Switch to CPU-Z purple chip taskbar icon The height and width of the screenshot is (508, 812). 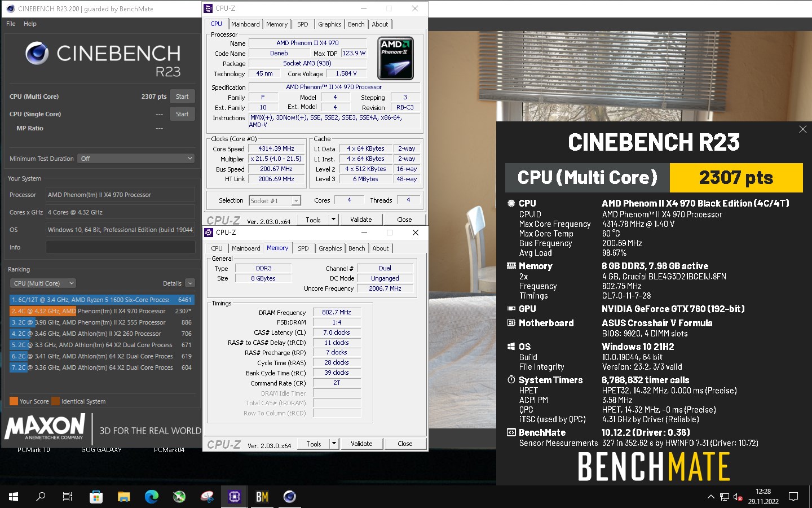point(235,497)
